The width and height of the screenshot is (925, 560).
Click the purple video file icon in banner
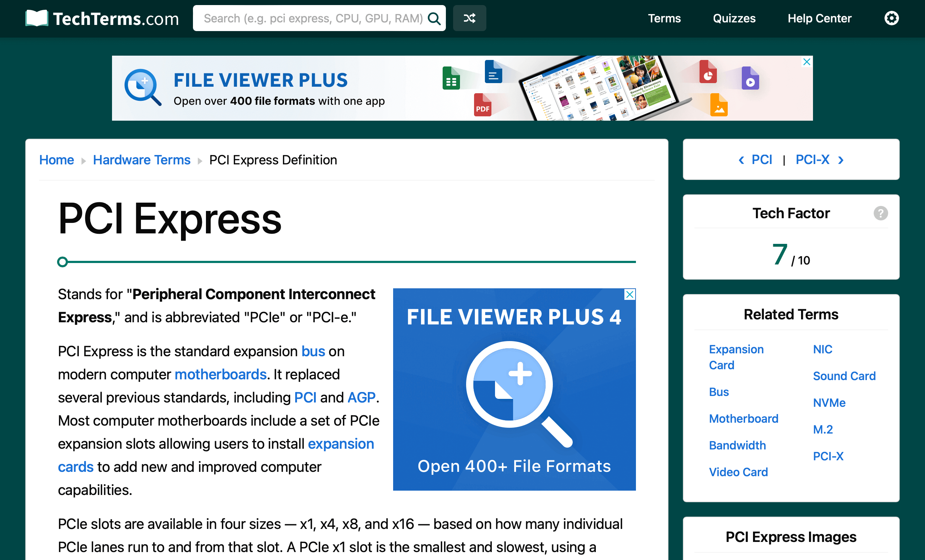tap(750, 78)
